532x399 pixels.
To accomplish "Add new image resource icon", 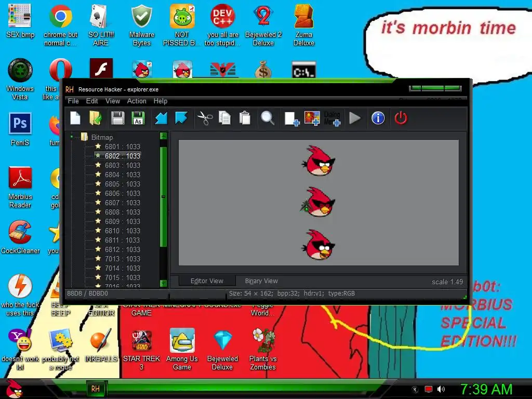I will click(312, 118).
